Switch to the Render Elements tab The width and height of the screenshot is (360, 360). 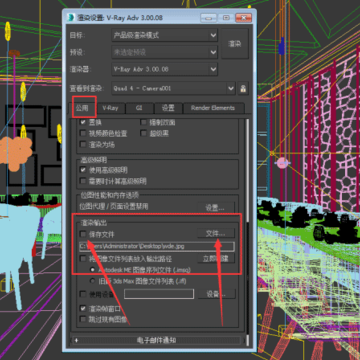pos(213,108)
